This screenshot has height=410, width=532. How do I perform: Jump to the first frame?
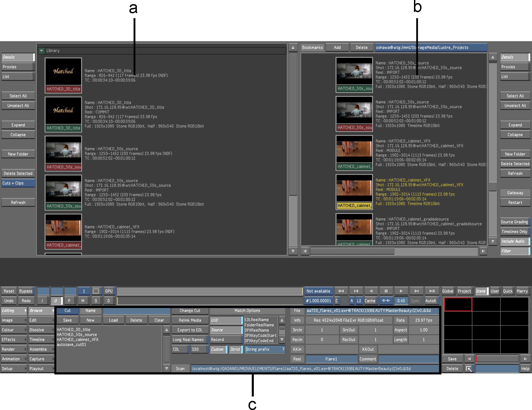click(341, 291)
